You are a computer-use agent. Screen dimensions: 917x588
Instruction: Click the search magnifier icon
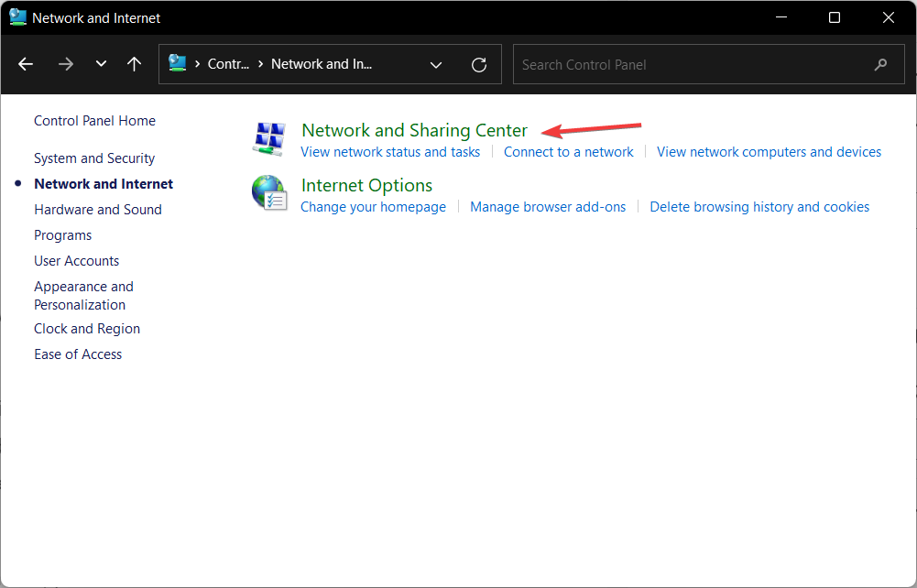881,65
